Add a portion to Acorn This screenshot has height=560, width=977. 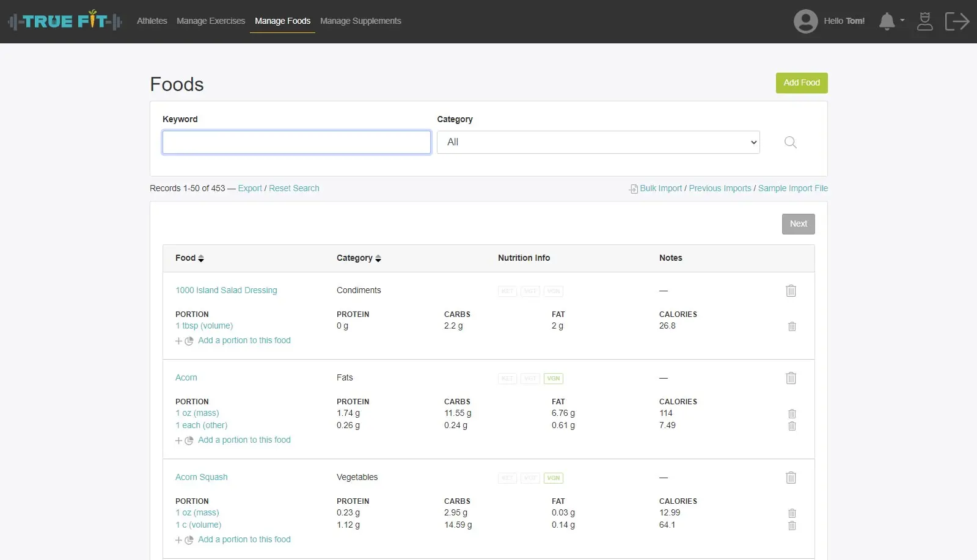(x=244, y=440)
